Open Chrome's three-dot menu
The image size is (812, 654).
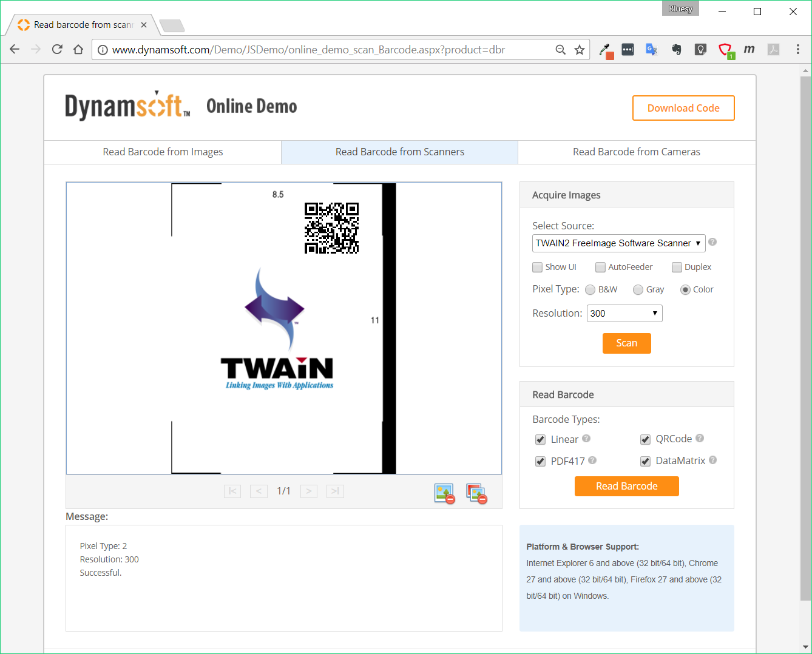797,50
